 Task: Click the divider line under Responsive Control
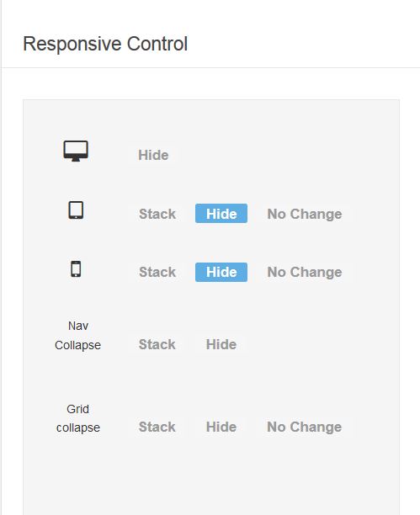210,67
